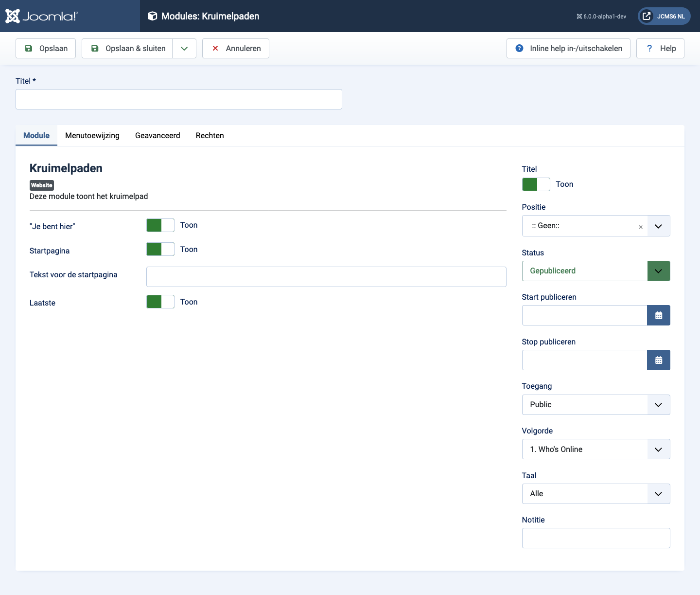Clear the Positie selection with the X icon
Image resolution: width=700 pixels, height=595 pixels.
[x=641, y=227]
